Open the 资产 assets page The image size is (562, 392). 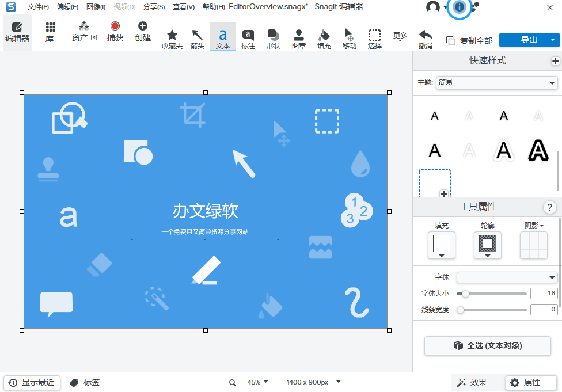tap(84, 32)
